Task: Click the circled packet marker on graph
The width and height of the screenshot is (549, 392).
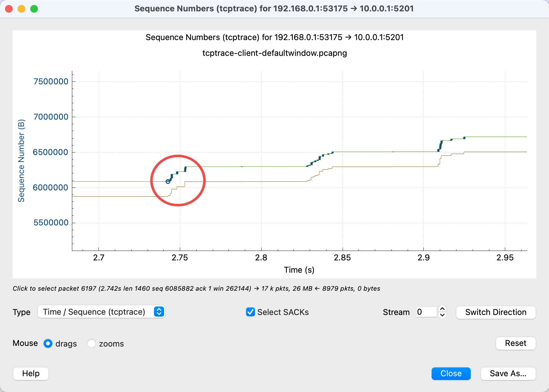Action: 168,181
